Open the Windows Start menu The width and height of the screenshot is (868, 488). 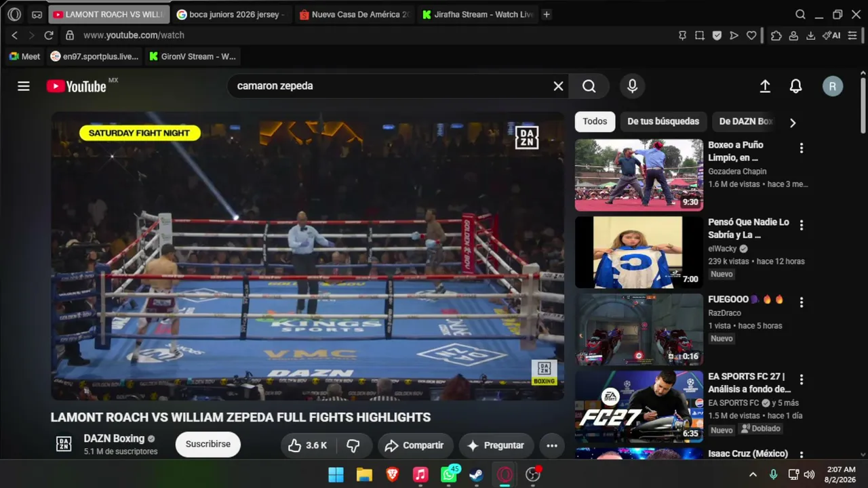pyautogui.click(x=336, y=474)
